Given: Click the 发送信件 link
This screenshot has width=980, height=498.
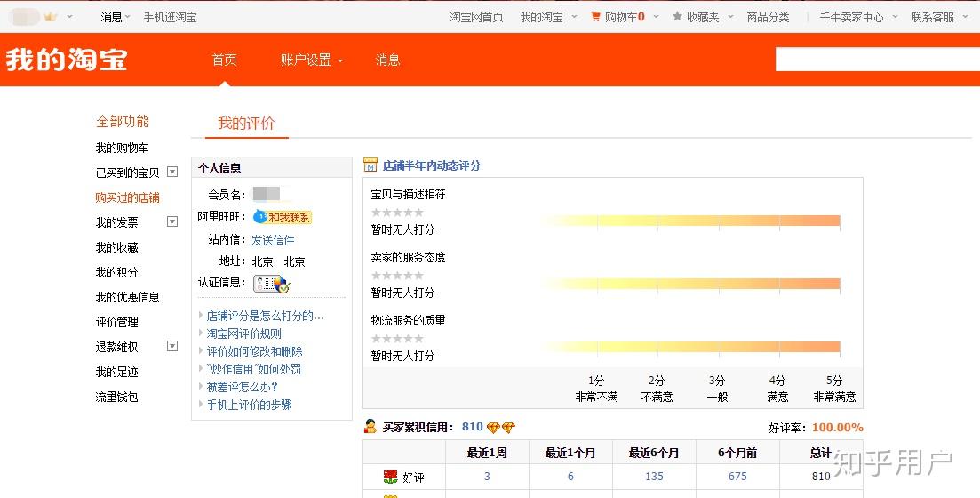Looking at the screenshot, I should (x=273, y=240).
